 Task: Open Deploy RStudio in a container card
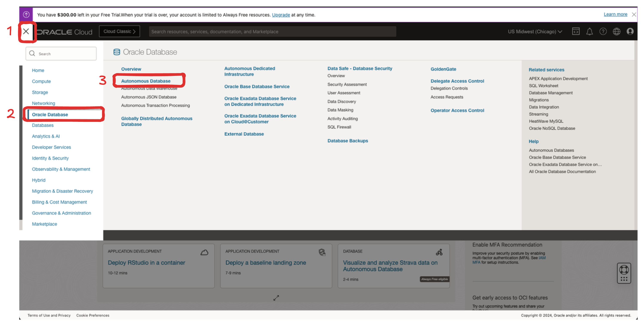pos(158,266)
